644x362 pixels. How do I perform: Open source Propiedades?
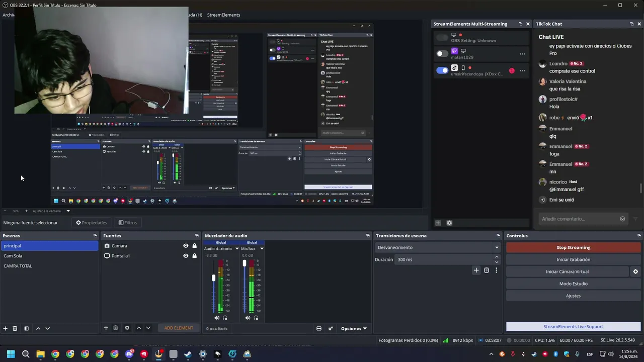click(92, 223)
